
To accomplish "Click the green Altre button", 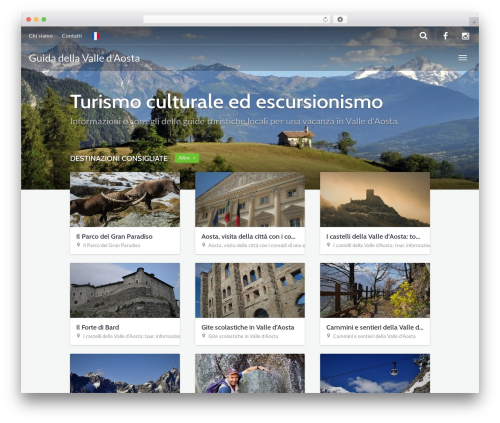I will (187, 158).
